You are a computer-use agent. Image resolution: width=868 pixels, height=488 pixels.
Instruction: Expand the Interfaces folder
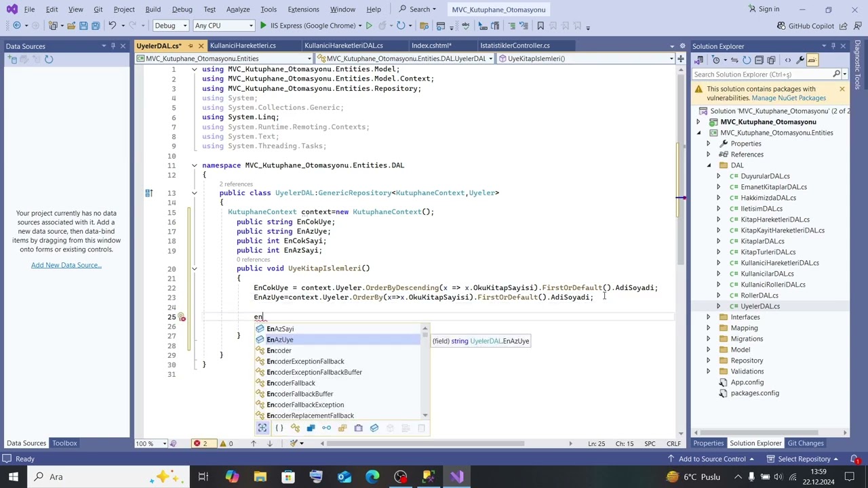(x=709, y=317)
